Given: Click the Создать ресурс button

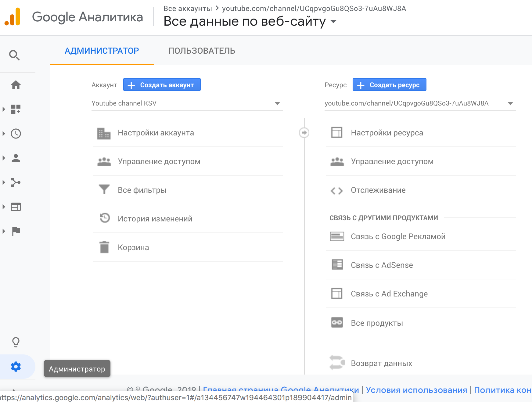Looking at the screenshot, I should click(390, 85).
